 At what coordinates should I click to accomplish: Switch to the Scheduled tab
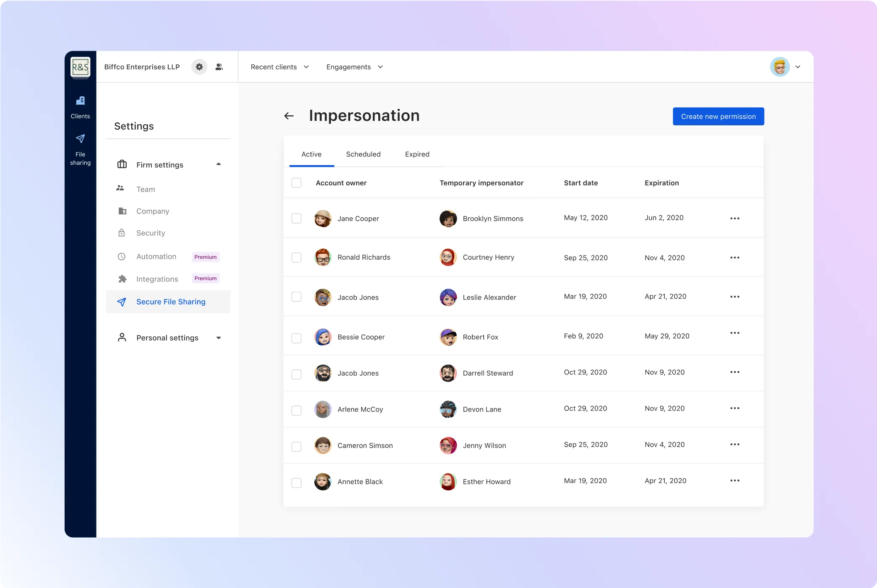[363, 154]
